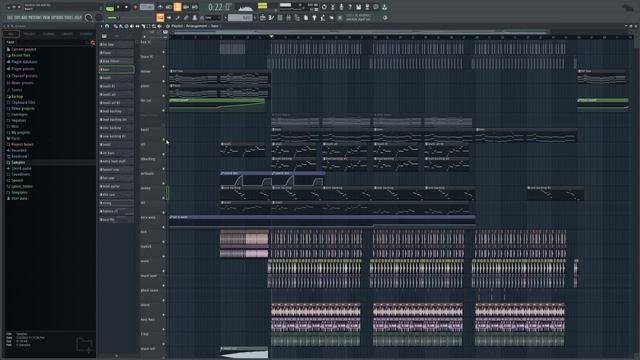Open the playlist view shortcut icon
The width and height of the screenshot is (640, 360).
[x=262, y=18]
